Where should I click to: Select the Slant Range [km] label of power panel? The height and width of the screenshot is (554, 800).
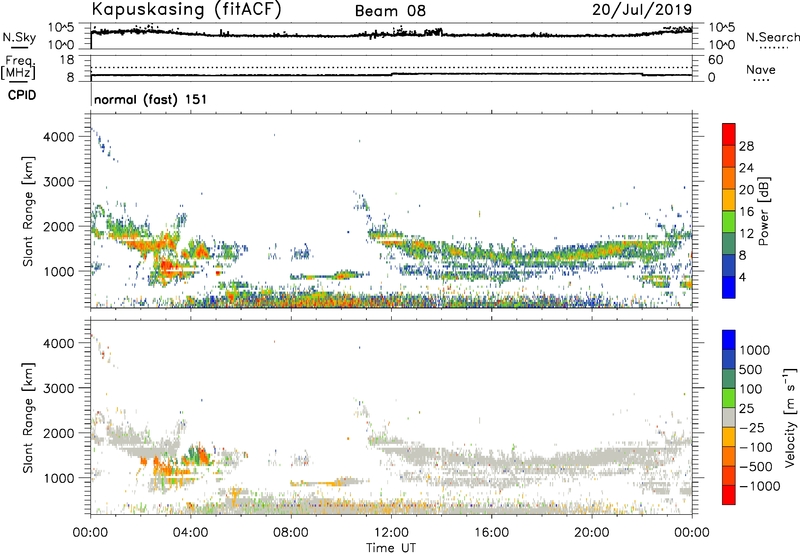pyautogui.click(x=28, y=211)
